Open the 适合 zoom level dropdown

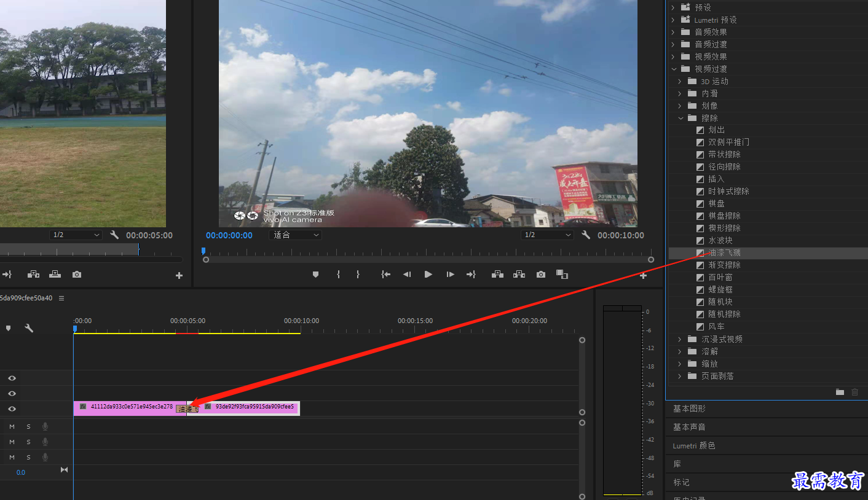coord(295,235)
